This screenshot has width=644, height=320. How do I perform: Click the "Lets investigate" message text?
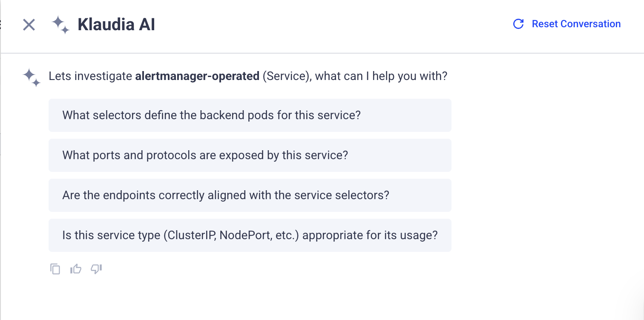(90, 77)
